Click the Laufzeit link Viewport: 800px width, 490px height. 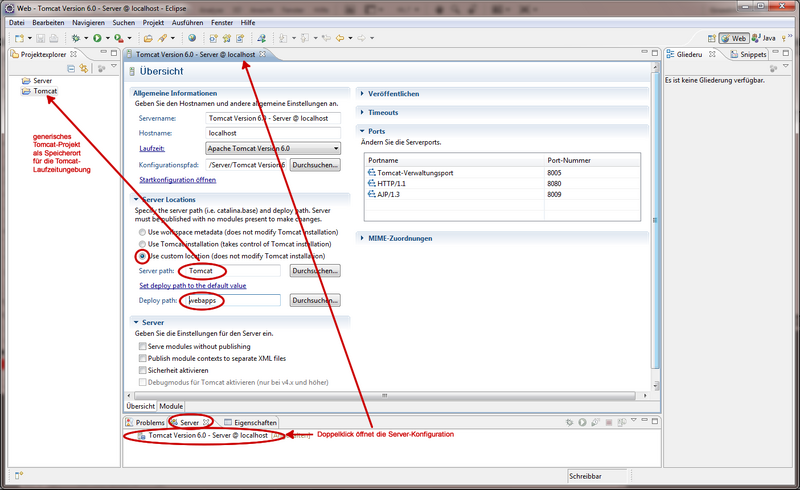click(x=152, y=149)
